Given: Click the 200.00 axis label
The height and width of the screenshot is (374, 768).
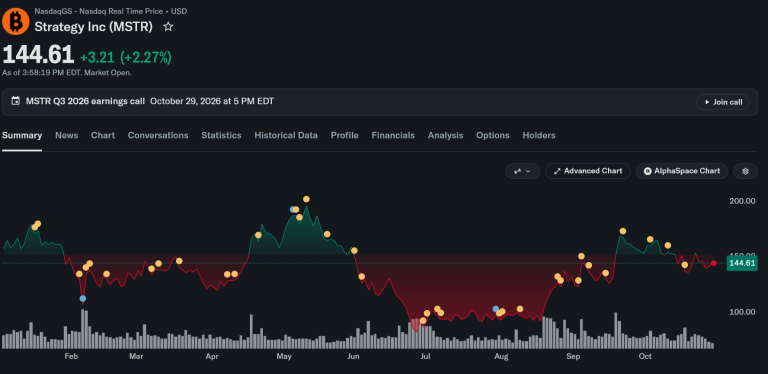Looking at the screenshot, I should pos(743,201).
